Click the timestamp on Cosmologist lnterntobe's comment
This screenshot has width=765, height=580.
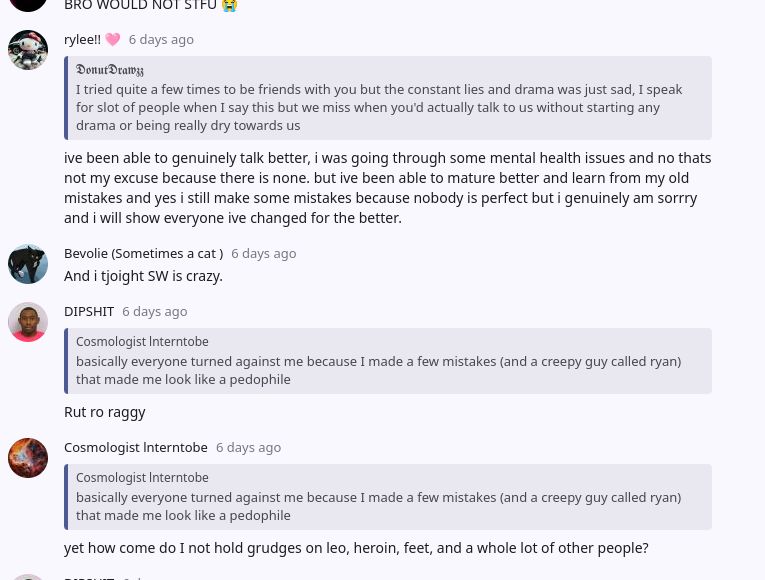click(248, 448)
